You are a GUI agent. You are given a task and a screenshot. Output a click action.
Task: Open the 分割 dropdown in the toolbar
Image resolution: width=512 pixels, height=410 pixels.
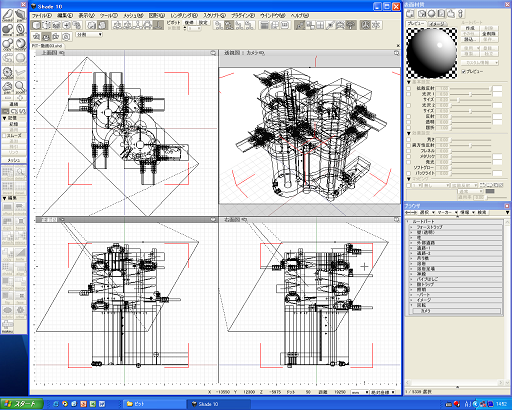point(89,34)
